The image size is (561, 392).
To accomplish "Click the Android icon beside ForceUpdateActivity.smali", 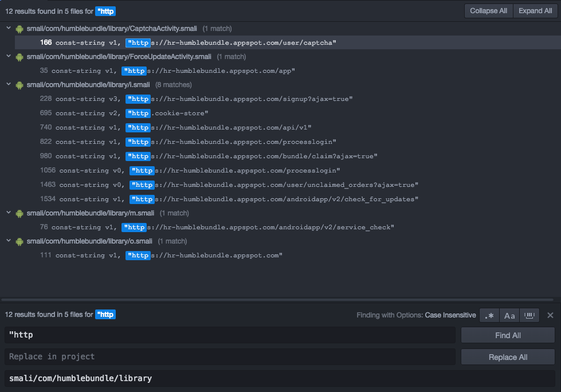I will pyautogui.click(x=19, y=56).
